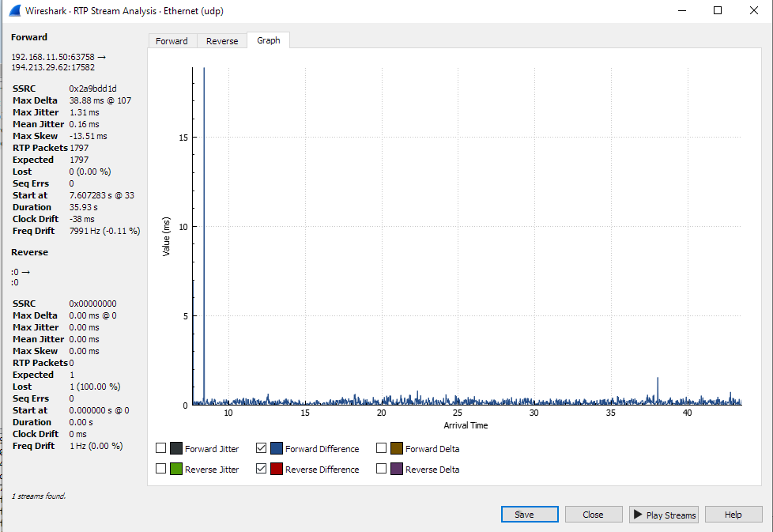Click the Save button

pos(530,514)
